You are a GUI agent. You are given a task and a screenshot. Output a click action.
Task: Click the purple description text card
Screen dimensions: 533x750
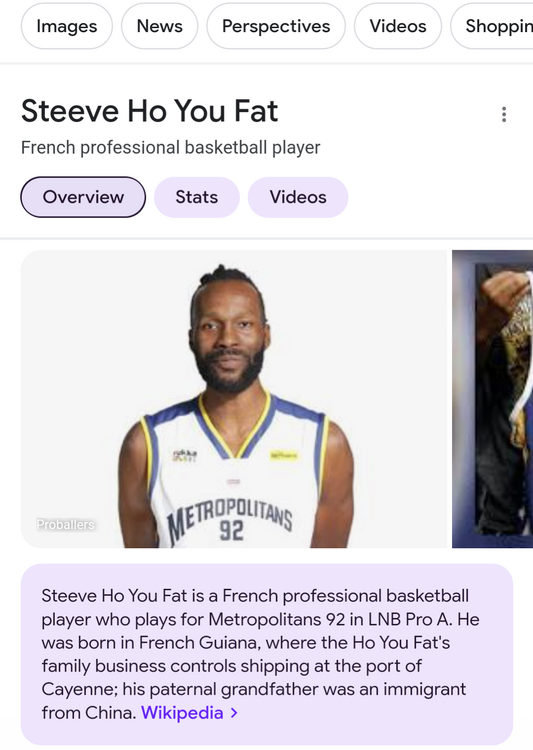267,654
